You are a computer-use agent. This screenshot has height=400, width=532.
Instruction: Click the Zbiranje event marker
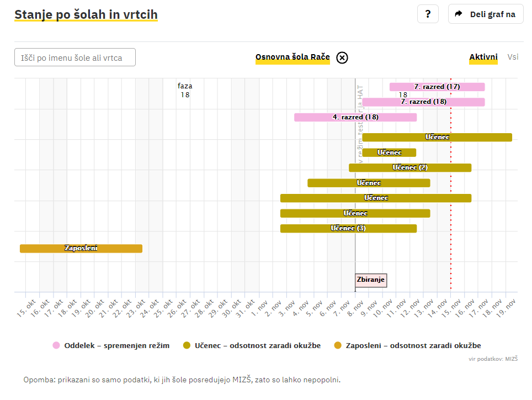point(370,280)
